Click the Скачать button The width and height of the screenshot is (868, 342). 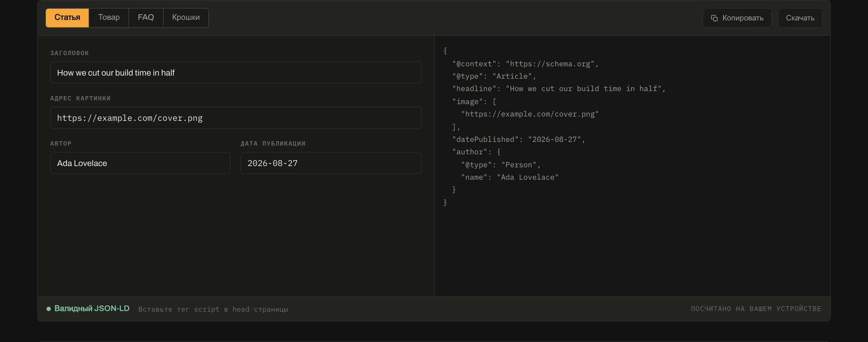coord(800,18)
